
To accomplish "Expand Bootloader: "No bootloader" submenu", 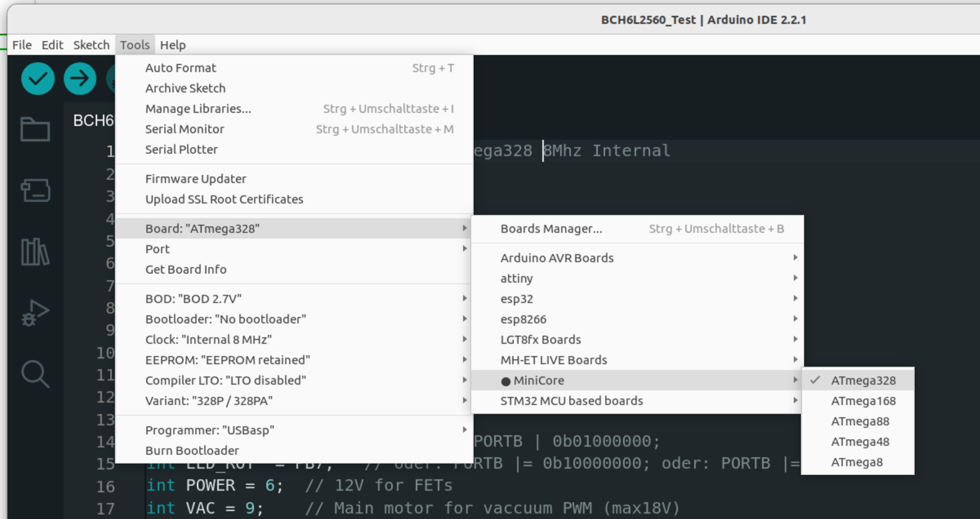I will point(294,319).
